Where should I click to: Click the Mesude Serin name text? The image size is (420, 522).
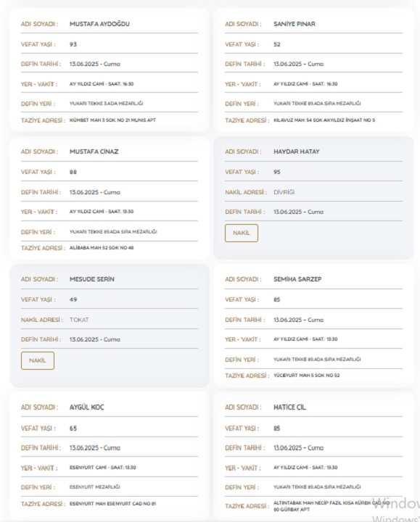(x=91, y=279)
